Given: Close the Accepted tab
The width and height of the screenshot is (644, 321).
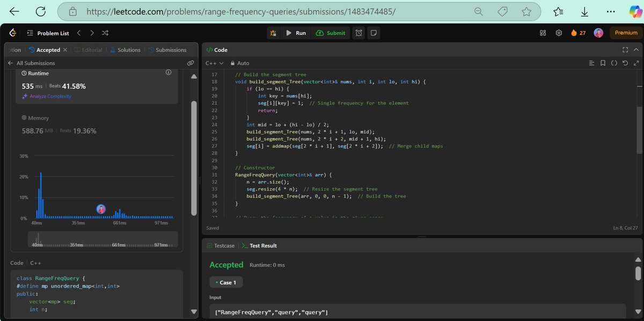Looking at the screenshot, I should point(65,50).
